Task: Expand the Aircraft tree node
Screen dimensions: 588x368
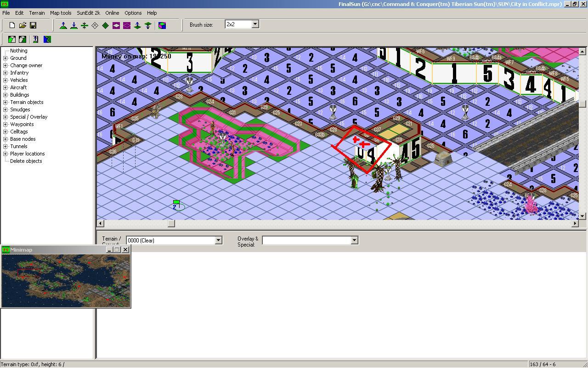Action: click(6, 87)
